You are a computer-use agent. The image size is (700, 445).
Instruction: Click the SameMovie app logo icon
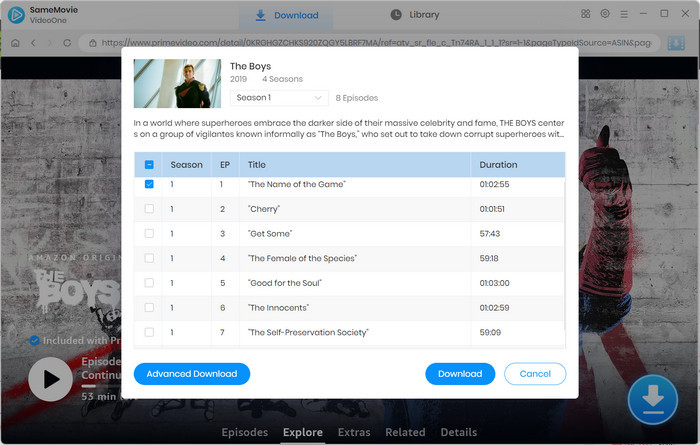[16, 15]
